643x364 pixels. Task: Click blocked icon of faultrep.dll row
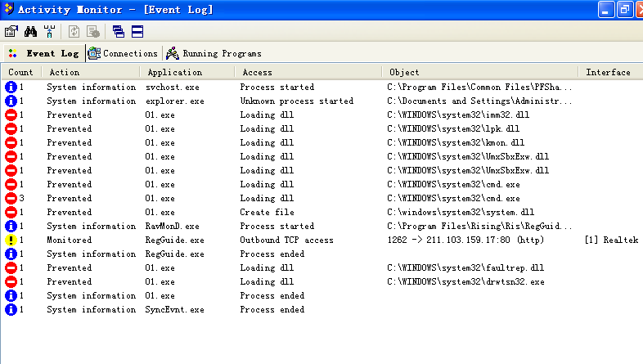tap(11, 267)
